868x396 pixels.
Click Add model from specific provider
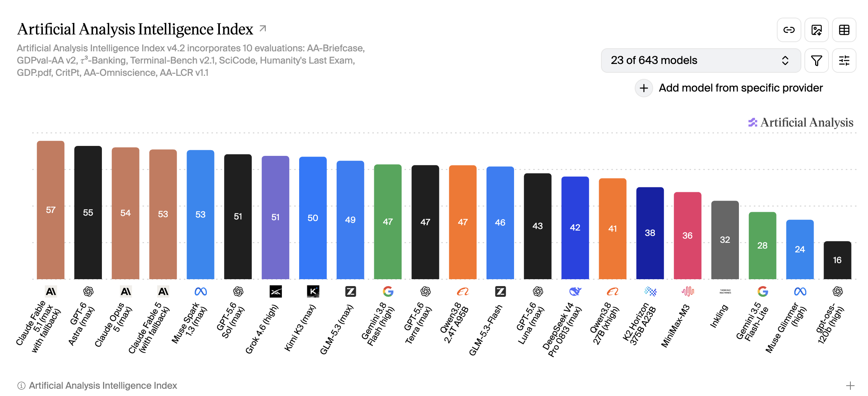click(740, 88)
